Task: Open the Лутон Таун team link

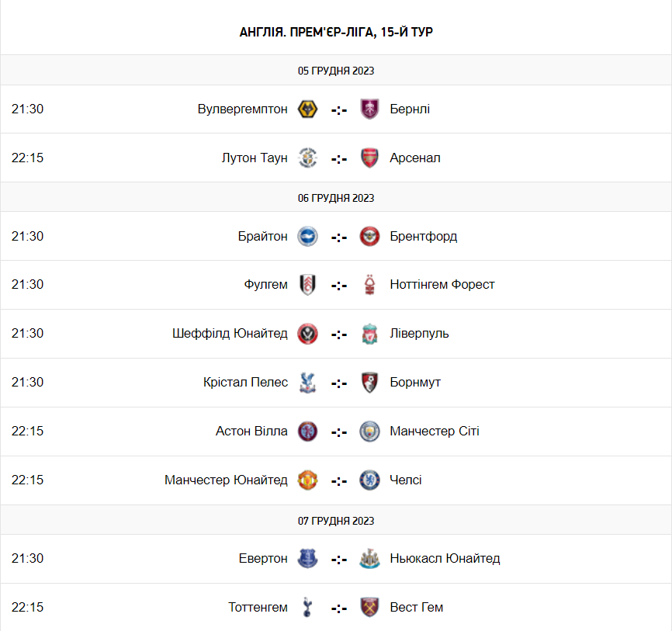Action: [x=254, y=158]
